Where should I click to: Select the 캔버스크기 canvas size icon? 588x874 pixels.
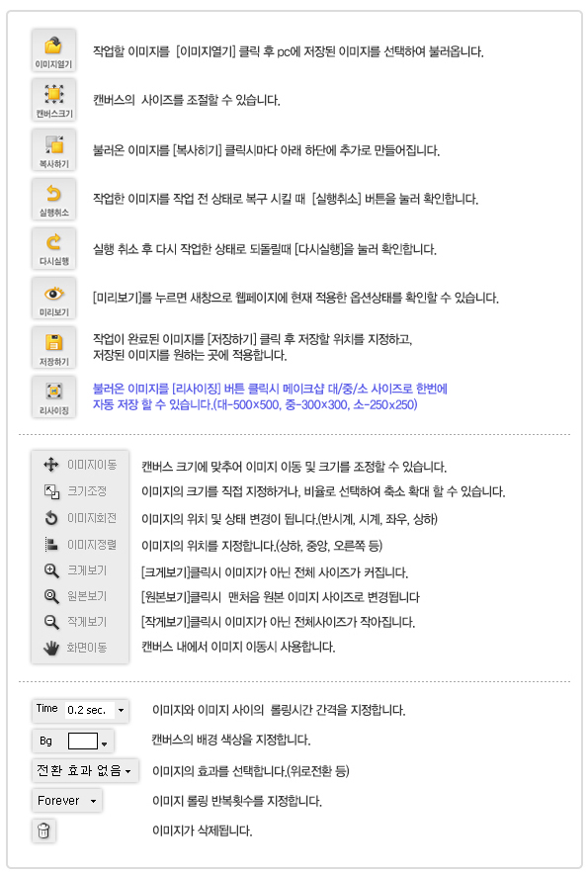53,100
